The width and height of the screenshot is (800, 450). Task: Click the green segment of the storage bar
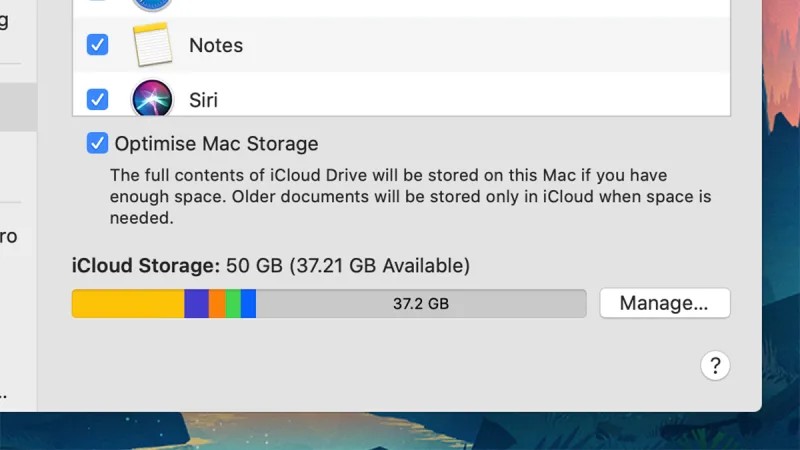coord(233,304)
